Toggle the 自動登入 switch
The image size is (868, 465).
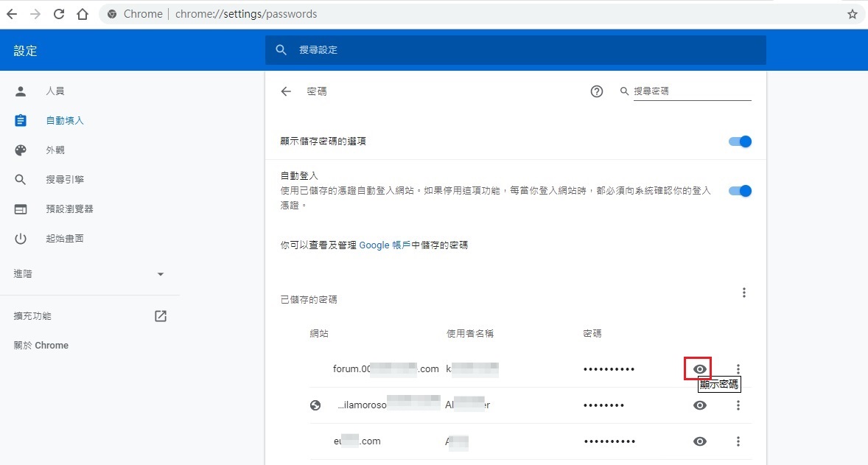pos(740,191)
